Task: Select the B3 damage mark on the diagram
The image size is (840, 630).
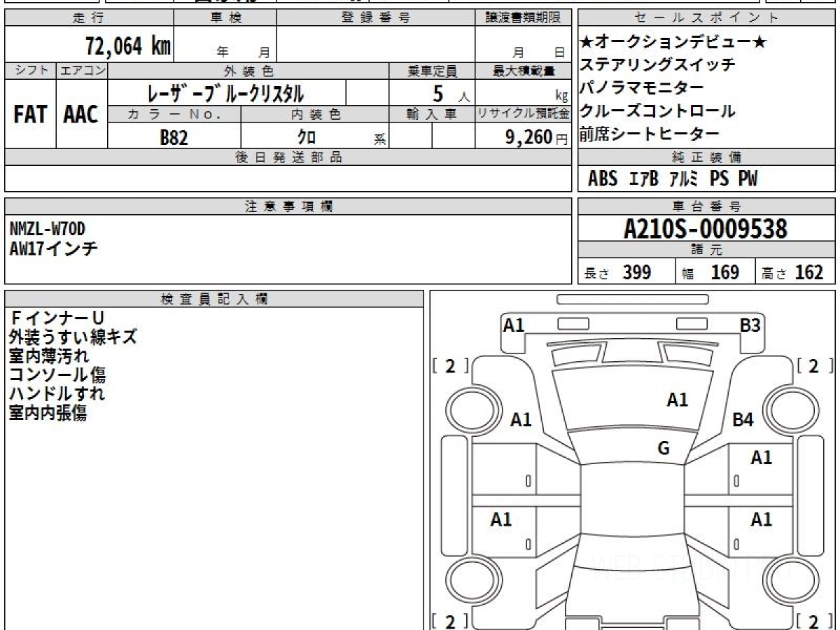Action: (x=750, y=325)
